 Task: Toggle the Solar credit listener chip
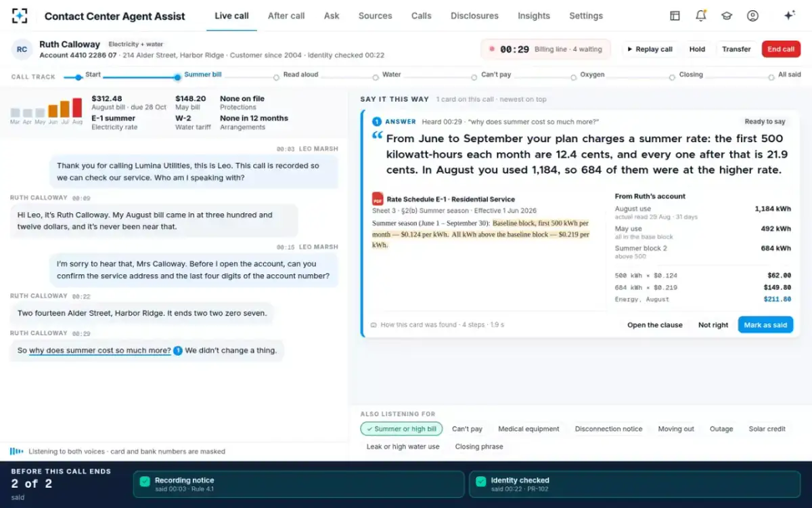(767, 429)
